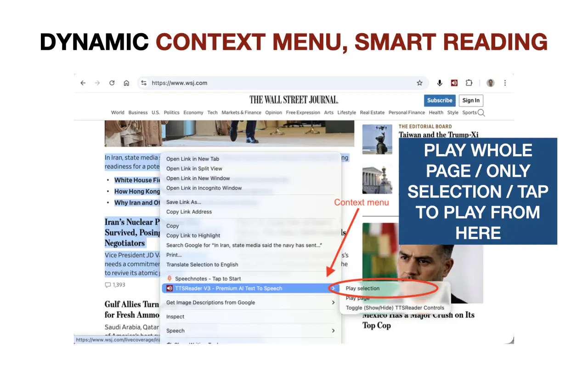588x368 pixels.
Task: Activate voice search with the microphone icon
Action: click(x=439, y=83)
